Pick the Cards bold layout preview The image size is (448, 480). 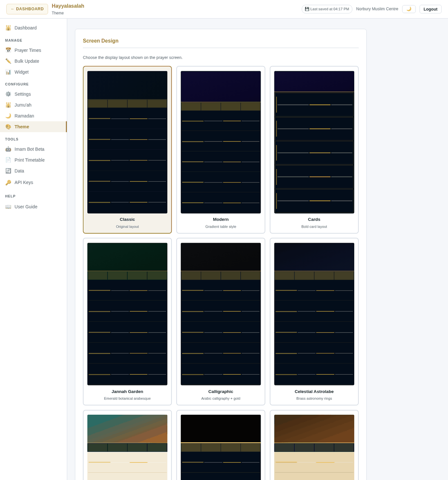(314, 142)
